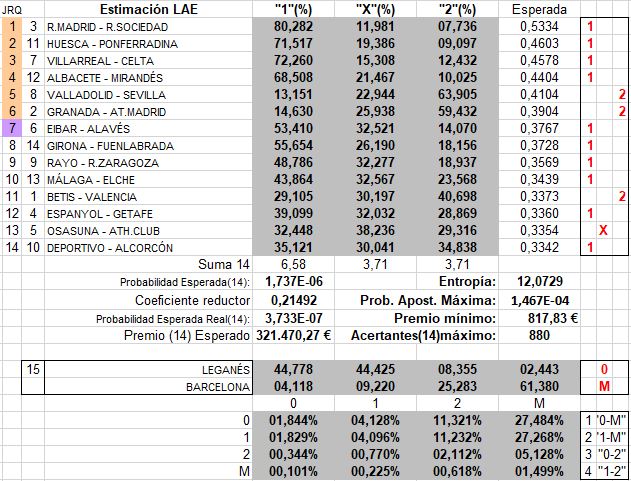This screenshot has width=631, height=481.
Task: Select the match number 15 cell
Action: tap(33, 369)
